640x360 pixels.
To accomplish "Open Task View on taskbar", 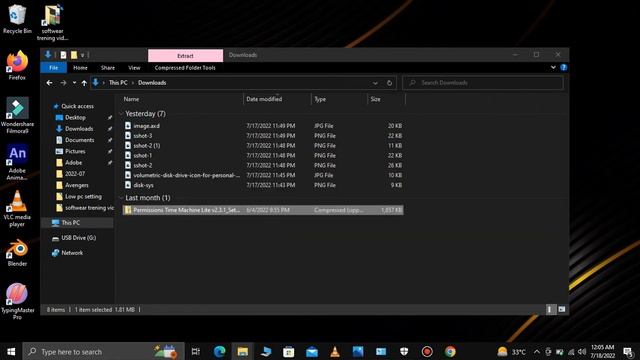I will tap(196, 351).
